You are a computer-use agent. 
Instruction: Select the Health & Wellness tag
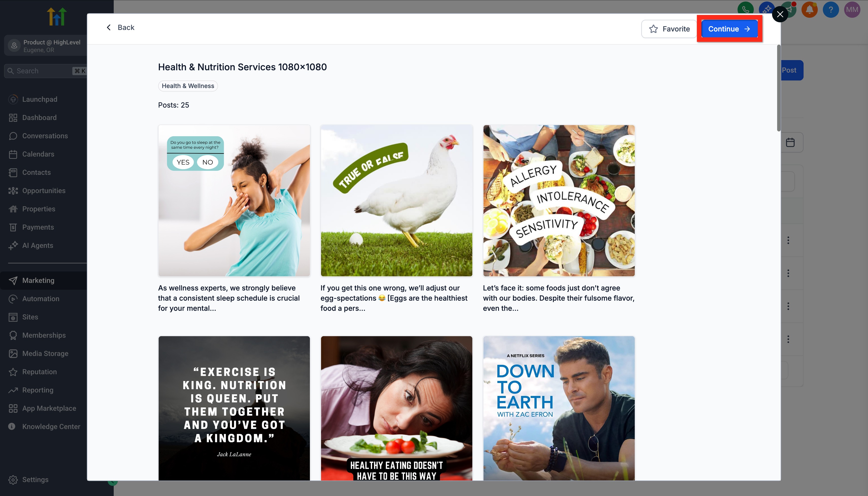188,86
